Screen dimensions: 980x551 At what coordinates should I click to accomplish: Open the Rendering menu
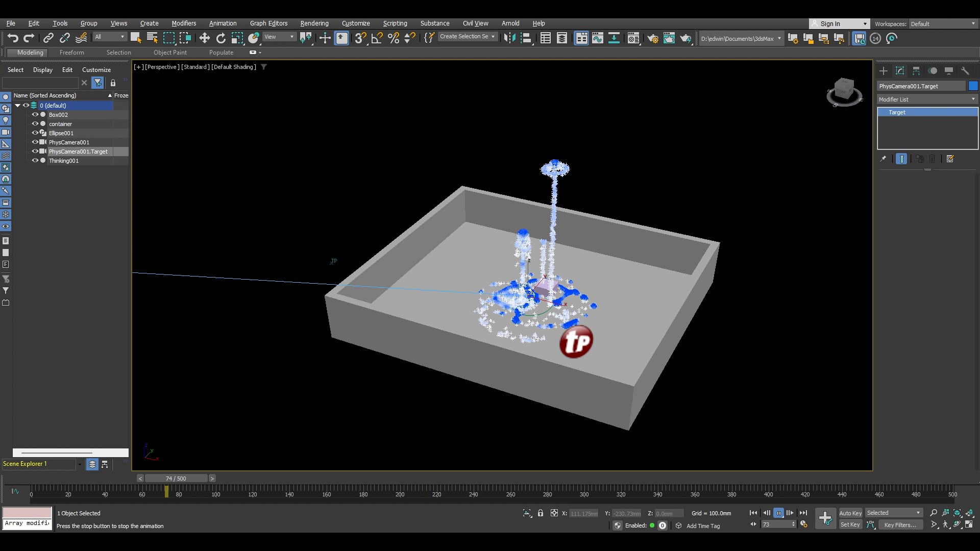click(314, 23)
